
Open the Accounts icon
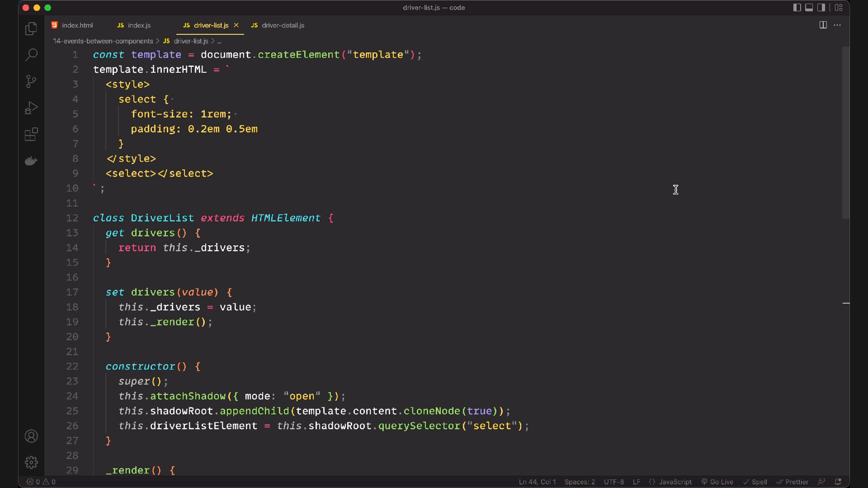[31, 436]
